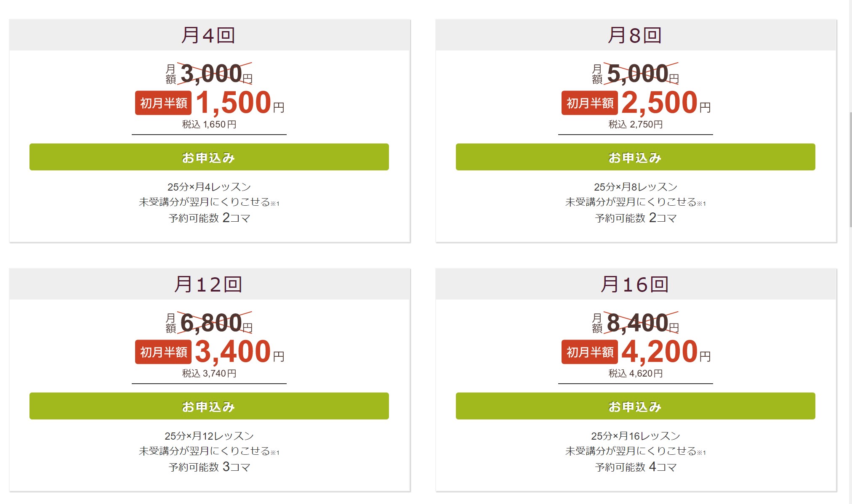Select the 月8回 plan header
This screenshot has width=852, height=504.
[636, 35]
